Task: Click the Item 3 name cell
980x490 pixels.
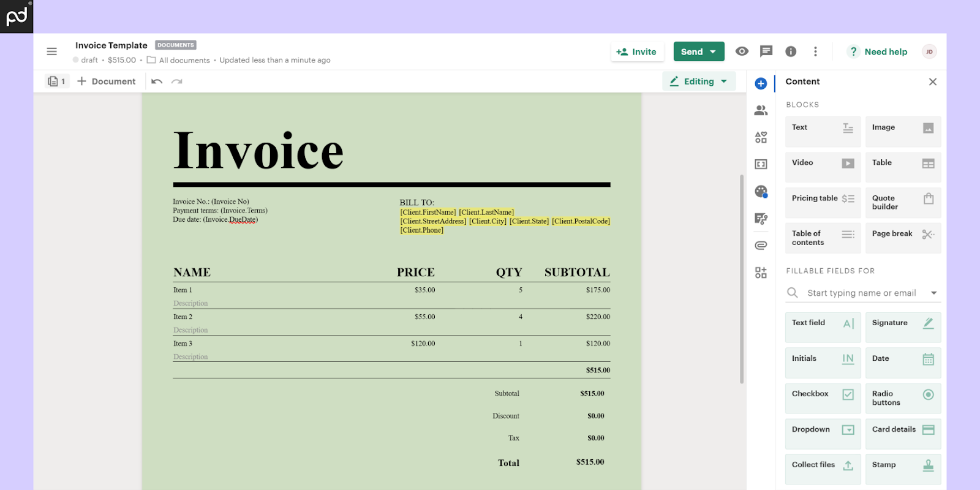Action: [183, 344]
